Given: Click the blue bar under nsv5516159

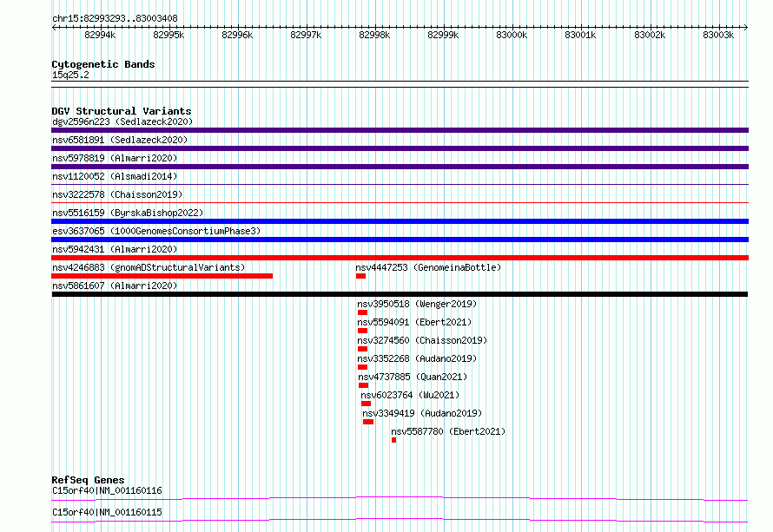Looking at the screenshot, I should (x=400, y=221).
